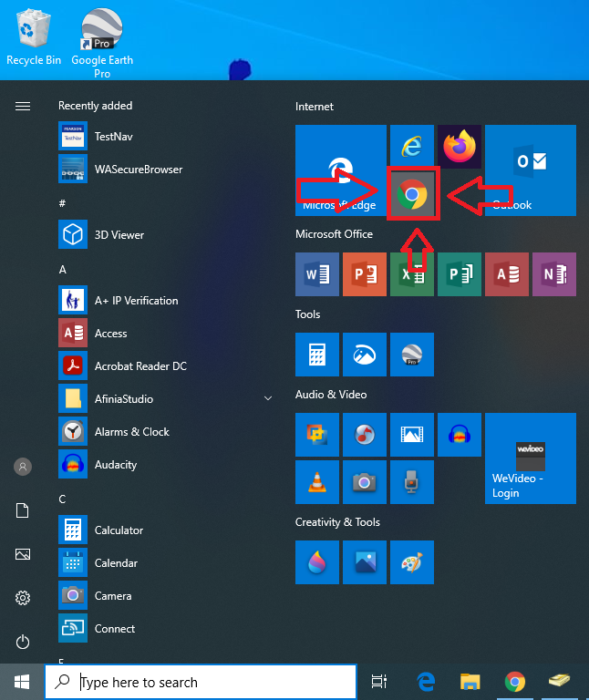Open the Publisher tile
The image size is (589, 700).
(460, 274)
